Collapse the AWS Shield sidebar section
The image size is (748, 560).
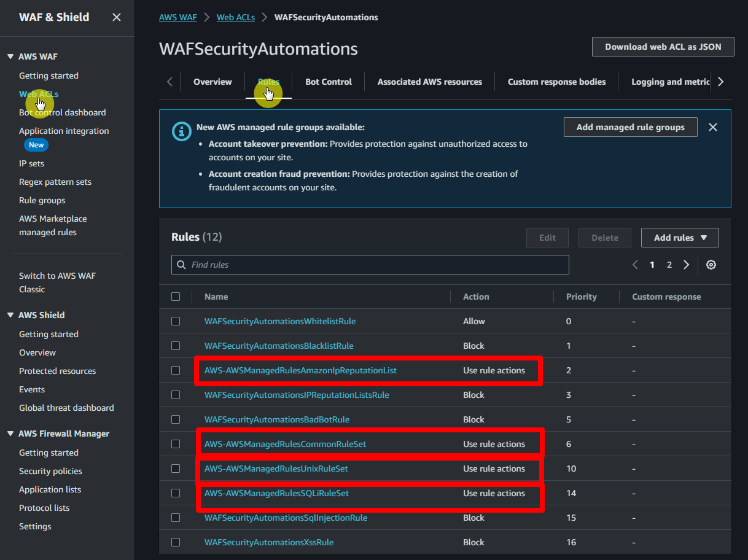coord(10,315)
